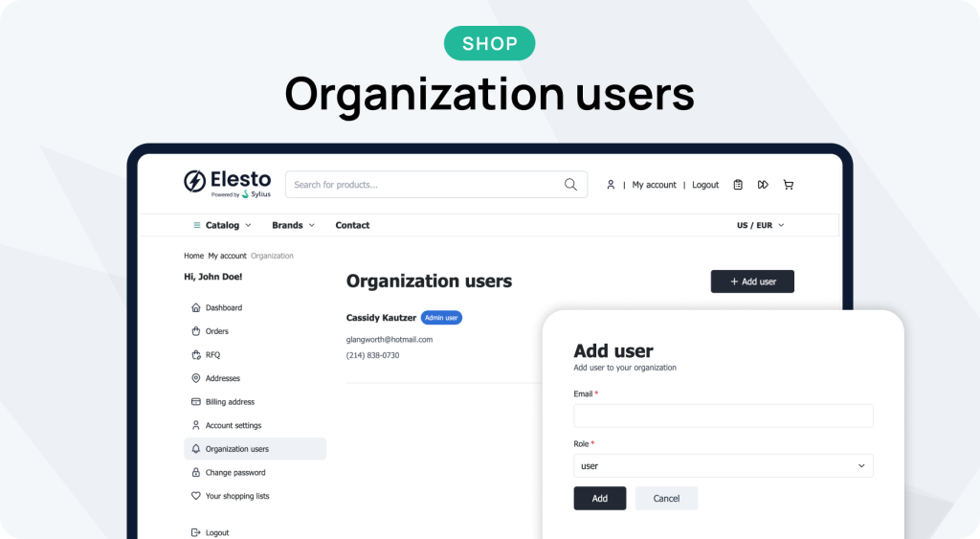Expand the Brands dropdown
The image size is (980, 539).
pyautogui.click(x=293, y=225)
